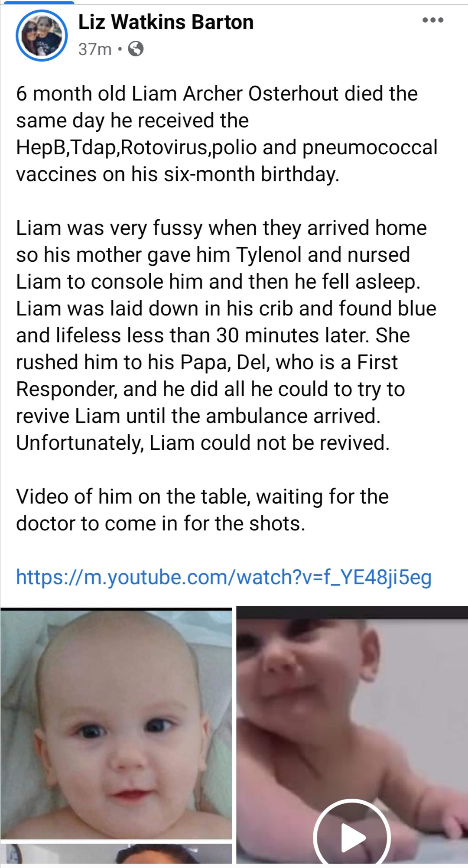The width and height of the screenshot is (468, 868).
Task: Click the 'vaccines on his six-month birthday' line
Action: click(178, 174)
